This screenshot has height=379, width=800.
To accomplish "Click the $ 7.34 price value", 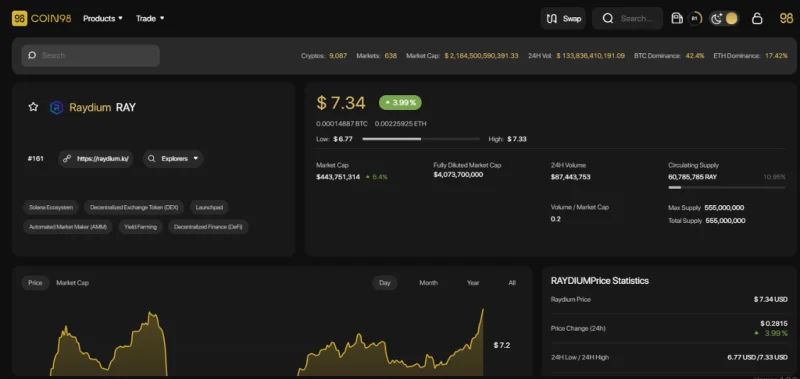I will 341,103.
